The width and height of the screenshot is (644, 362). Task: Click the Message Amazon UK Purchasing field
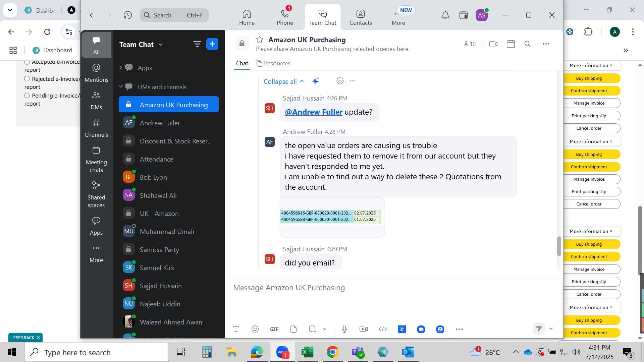pyautogui.click(x=394, y=288)
